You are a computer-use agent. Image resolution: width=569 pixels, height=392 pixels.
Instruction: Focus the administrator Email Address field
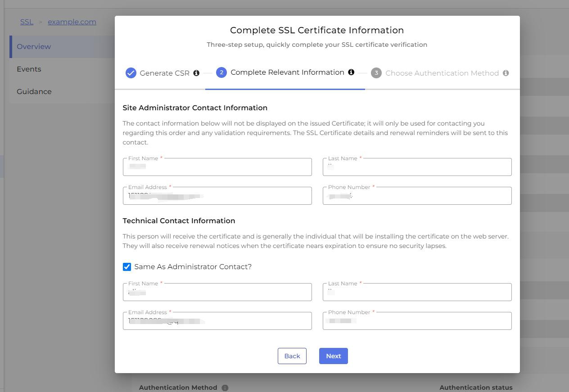[x=217, y=196]
